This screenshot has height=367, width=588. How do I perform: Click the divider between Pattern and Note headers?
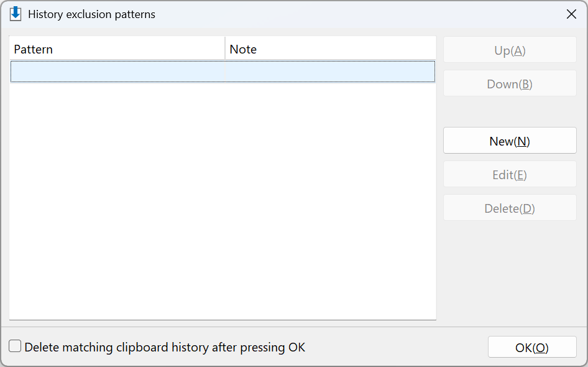225,49
